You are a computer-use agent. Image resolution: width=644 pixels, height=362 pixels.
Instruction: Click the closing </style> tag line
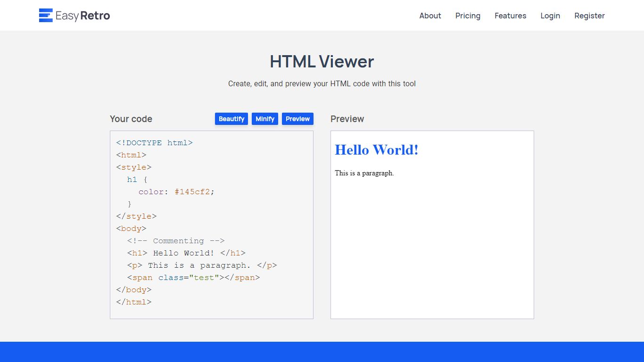(x=136, y=216)
